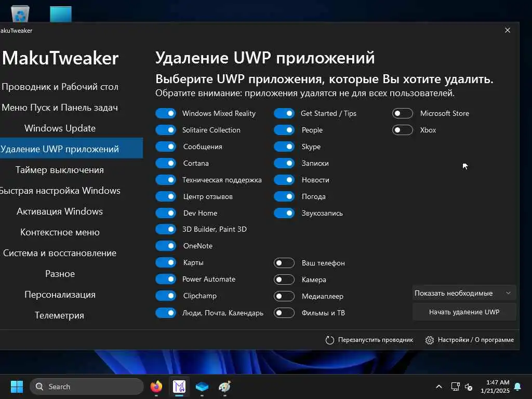The height and width of the screenshot is (399, 532).
Task: Open Таймер выключения section
Action: (60, 170)
